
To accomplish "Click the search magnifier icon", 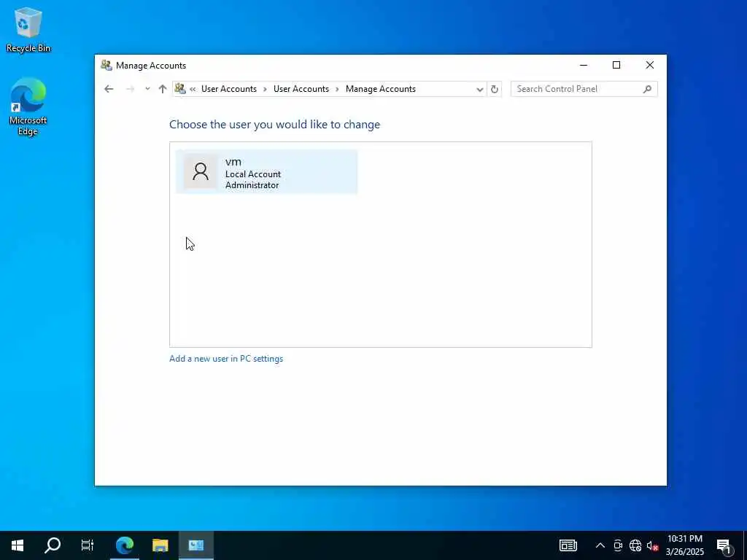I will (x=647, y=89).
